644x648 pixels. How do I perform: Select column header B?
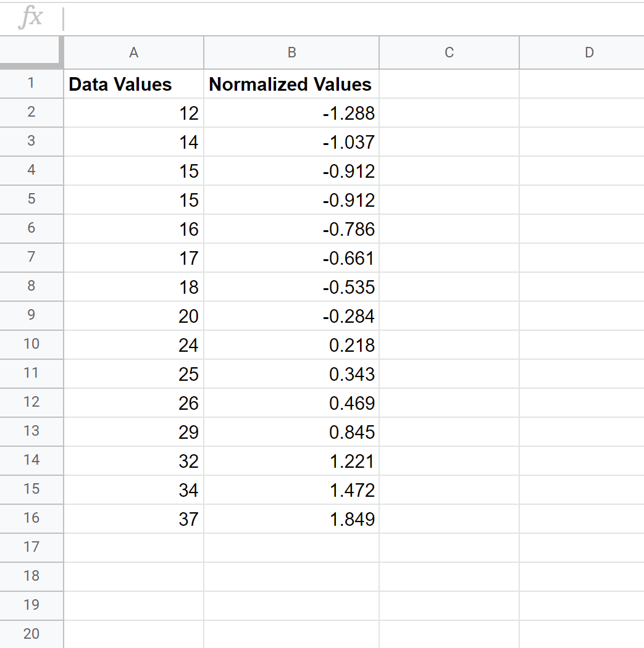click(291, 52)
